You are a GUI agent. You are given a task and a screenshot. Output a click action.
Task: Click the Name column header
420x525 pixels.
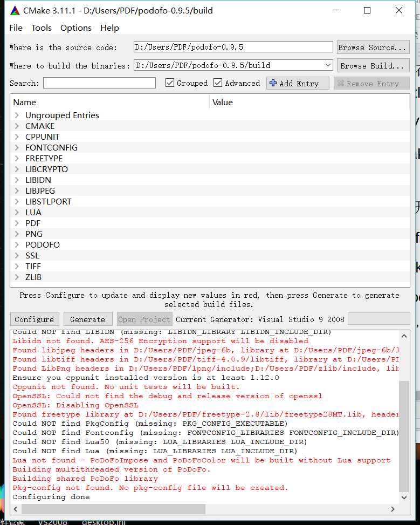pyautogui.click(x=110, y=102)
